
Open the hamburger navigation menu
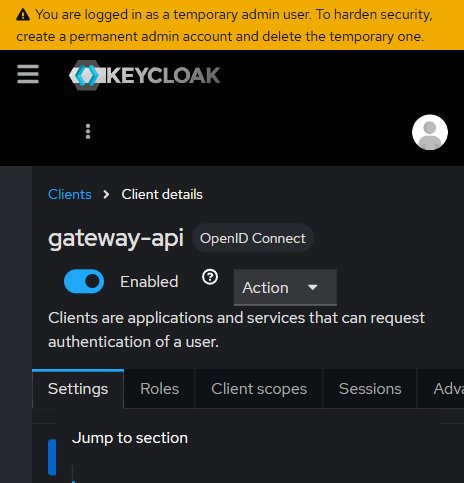[x=28, y=74]
